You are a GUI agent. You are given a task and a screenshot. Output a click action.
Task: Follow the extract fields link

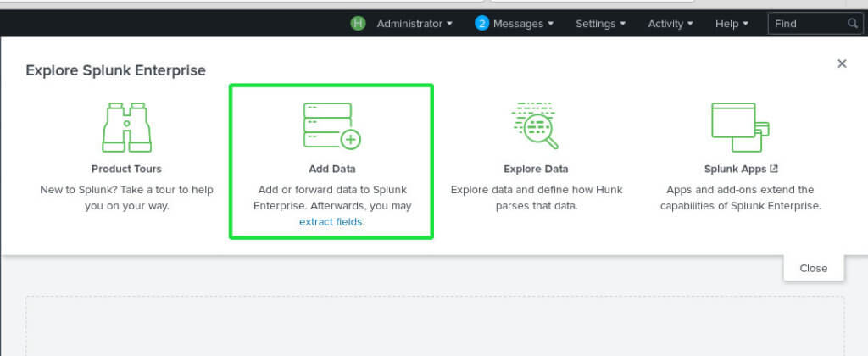coord(331,222)
